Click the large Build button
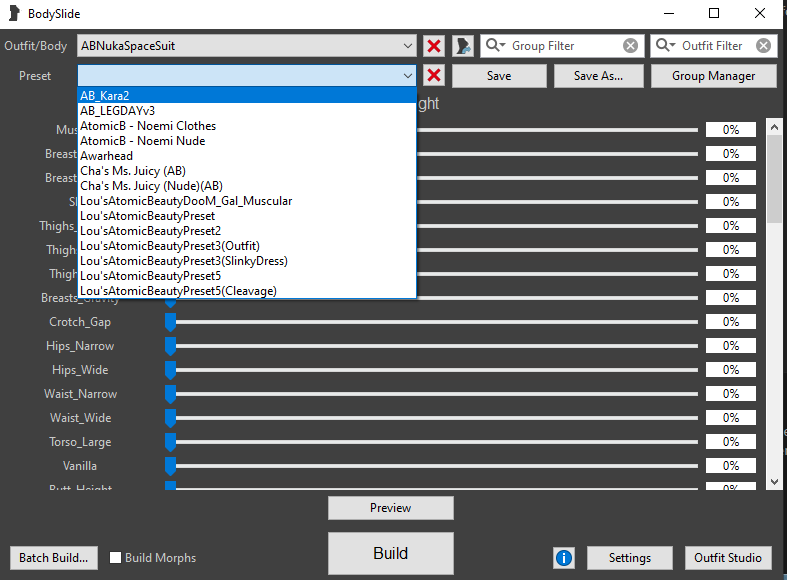The image size is (787, 580). (390, 553)
